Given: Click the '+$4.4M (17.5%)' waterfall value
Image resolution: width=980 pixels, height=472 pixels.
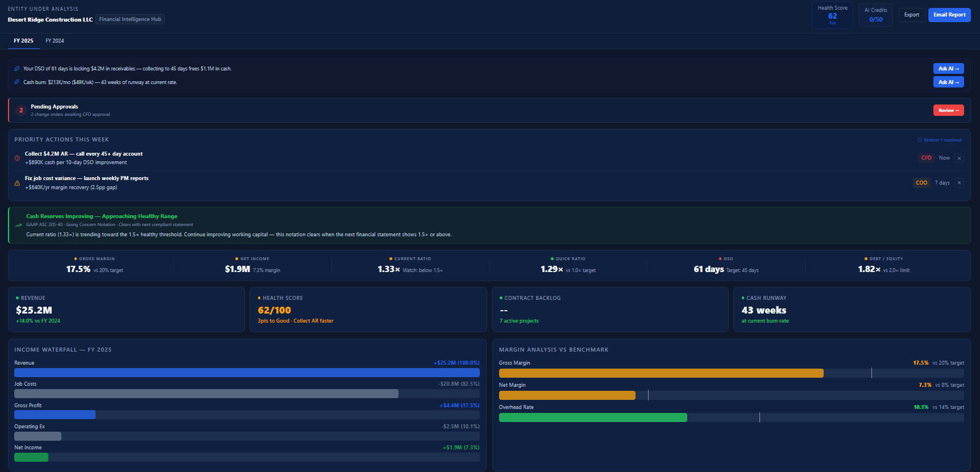Looking at the screenshot, I should [459, 406].
